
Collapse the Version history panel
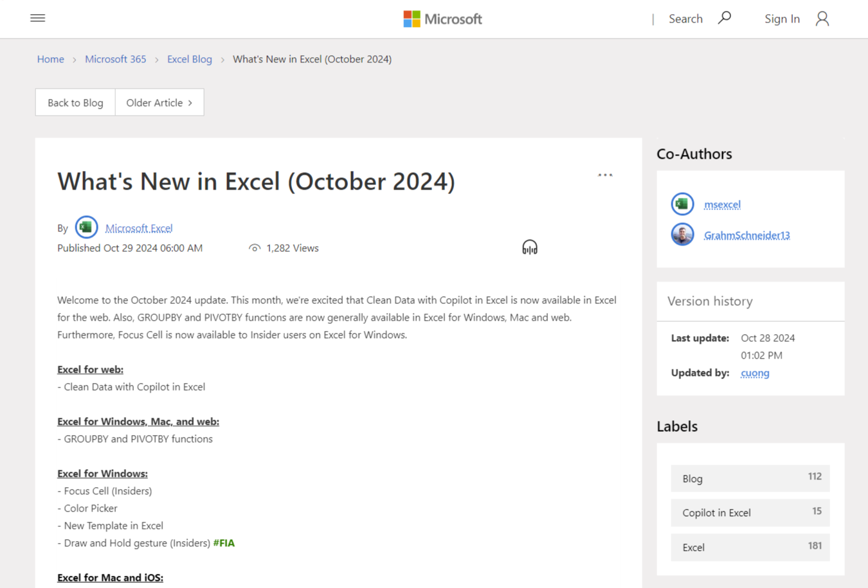[710, 301]
